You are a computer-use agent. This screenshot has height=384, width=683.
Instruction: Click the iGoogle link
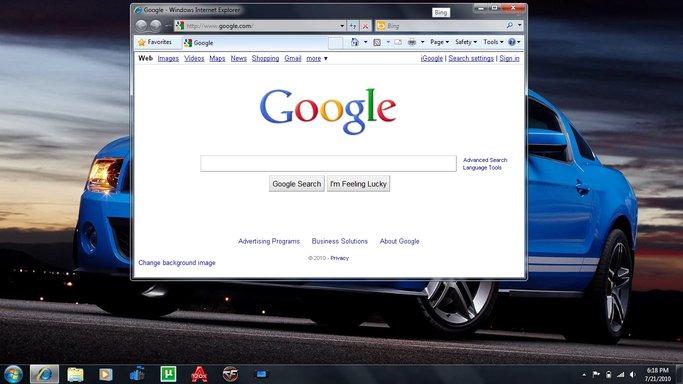(432, 58)
